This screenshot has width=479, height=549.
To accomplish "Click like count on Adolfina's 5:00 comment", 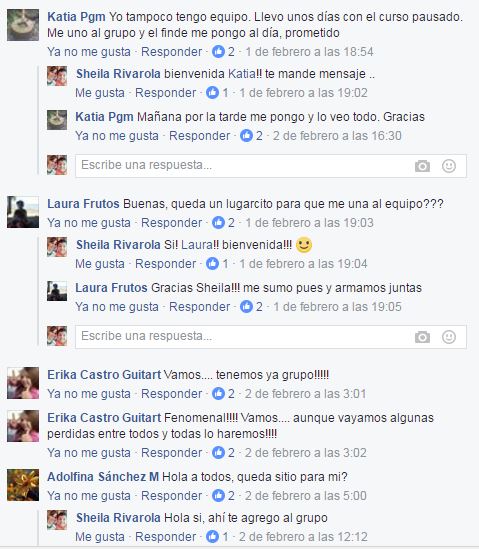I will coord(223,496).
